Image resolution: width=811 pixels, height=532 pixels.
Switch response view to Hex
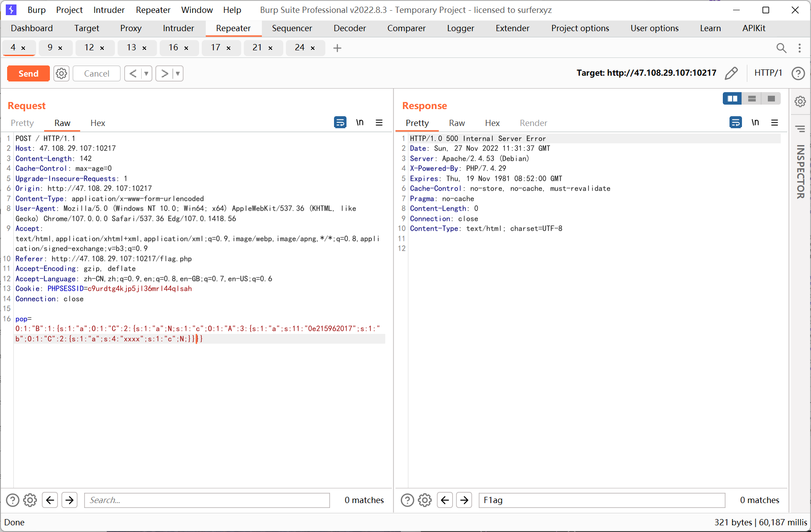492,123
